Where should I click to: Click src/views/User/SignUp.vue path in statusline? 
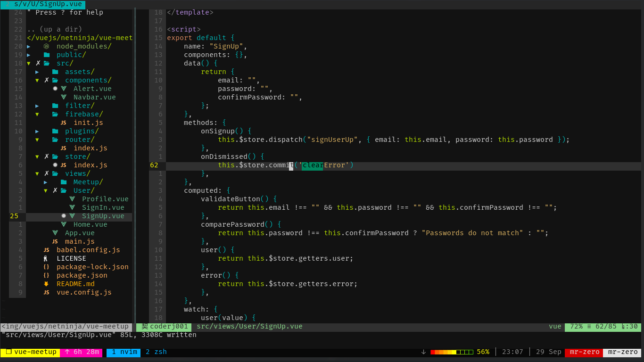(x=249, y=326)
